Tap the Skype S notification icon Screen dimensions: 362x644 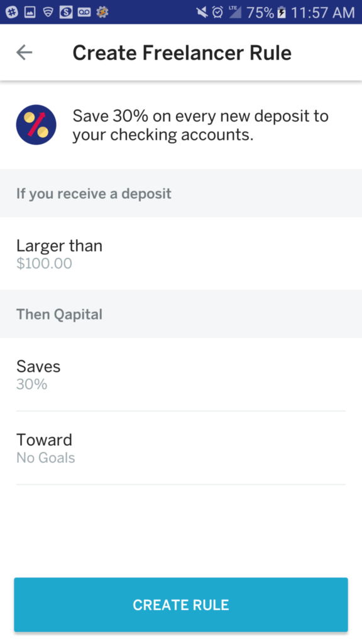[66, 13]
